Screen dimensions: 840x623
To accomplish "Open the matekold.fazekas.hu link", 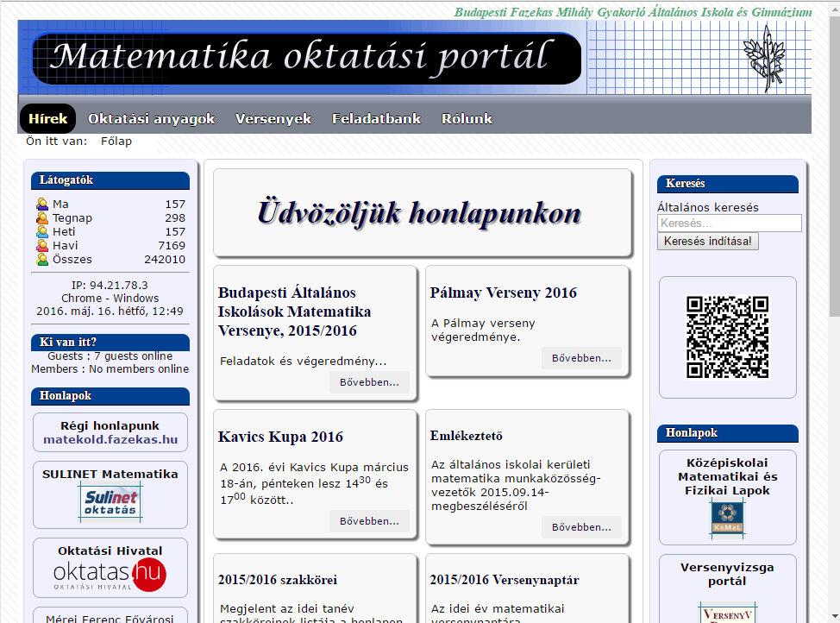I will (110, 439).
